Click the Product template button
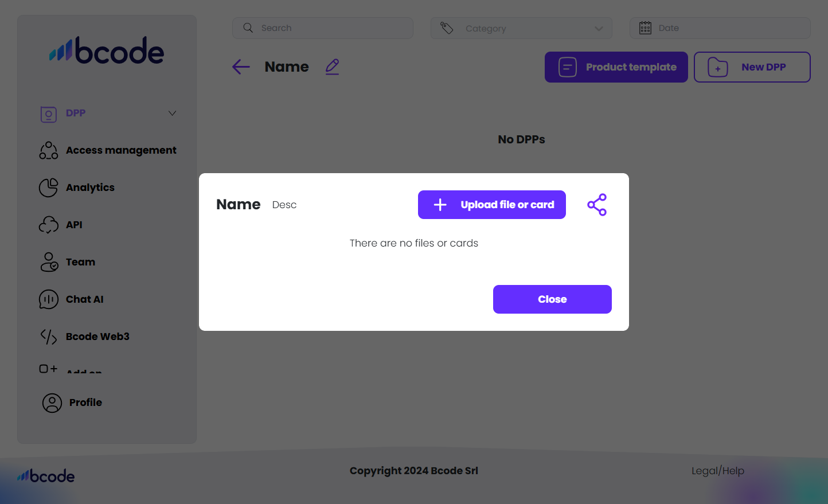828x504 pixels. tap(616, 67)
